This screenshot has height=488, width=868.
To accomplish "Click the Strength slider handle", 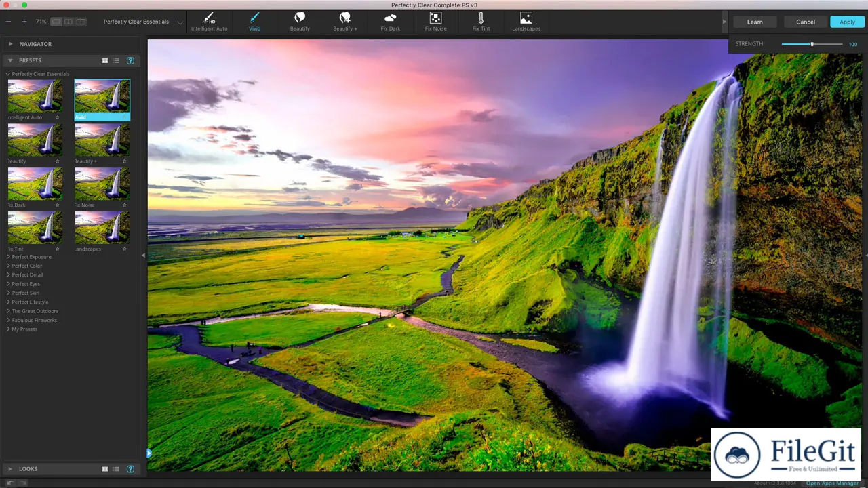I will (x=812, y=44).
